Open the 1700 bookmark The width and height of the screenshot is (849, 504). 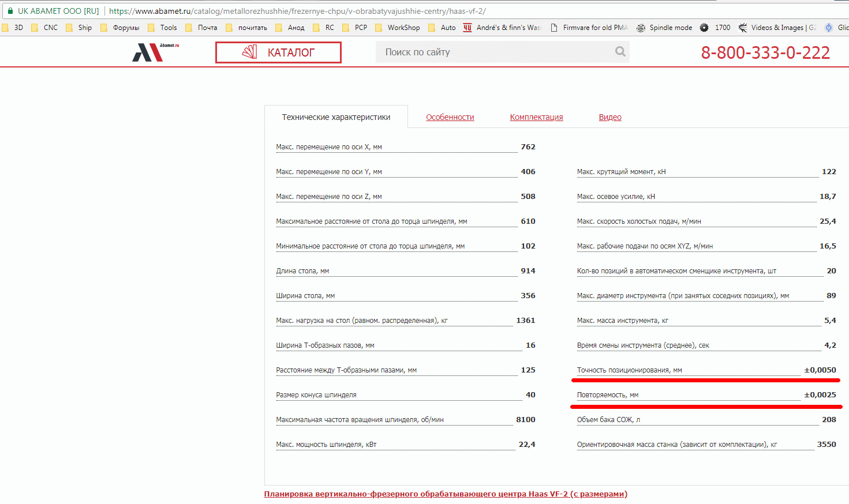(x=716, y=28)
